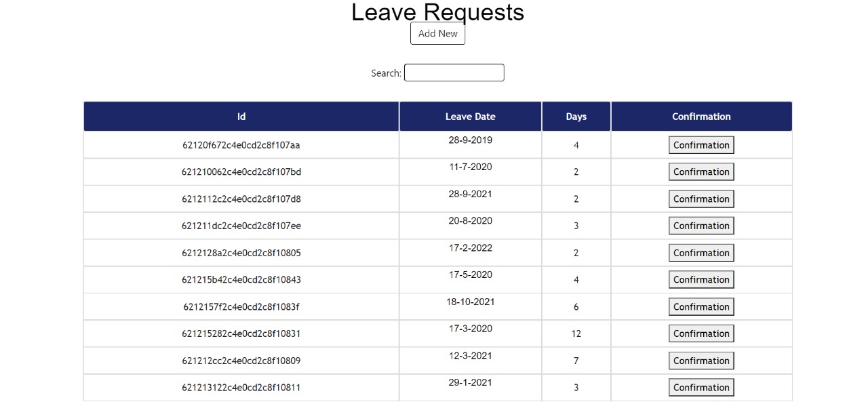Viewport: 868px width, 406px height.
Task: Confirm the 4-day leave dated 17-5-2020
Action: coord(701,279)
